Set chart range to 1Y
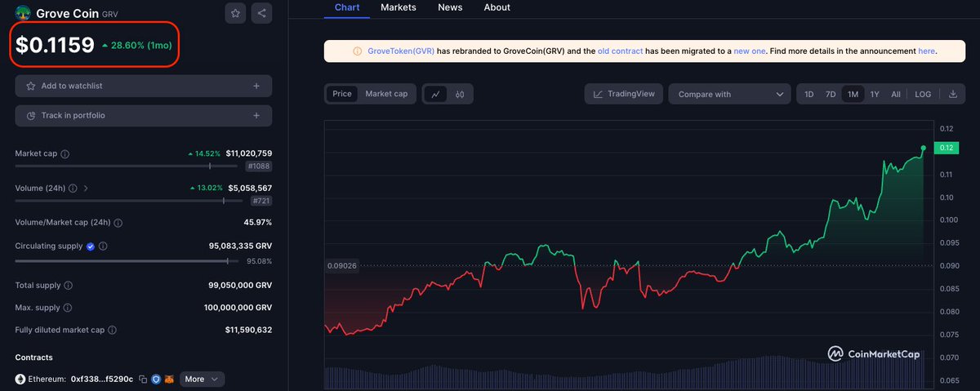This screenshot has height=391, width=980. [x=875, y=95]
